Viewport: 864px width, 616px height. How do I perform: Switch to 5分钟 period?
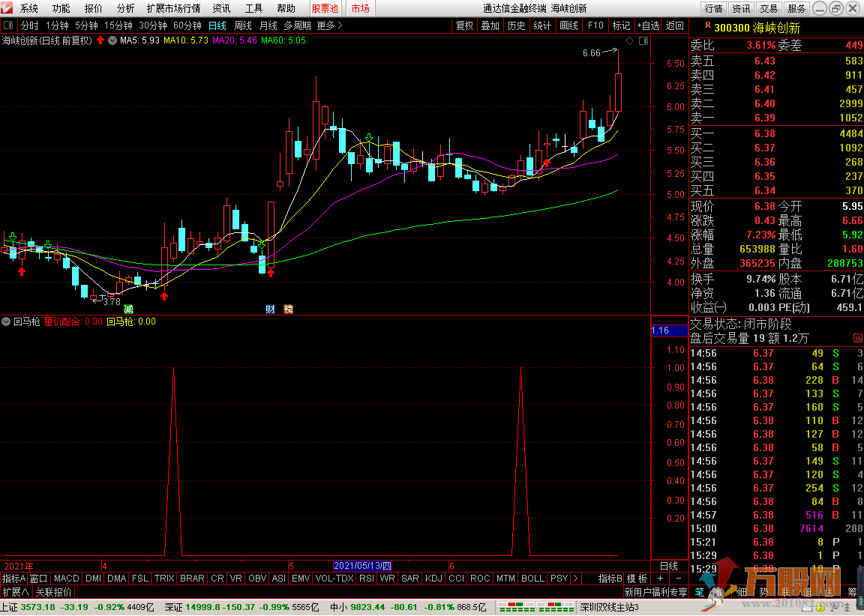coord(86,25)
